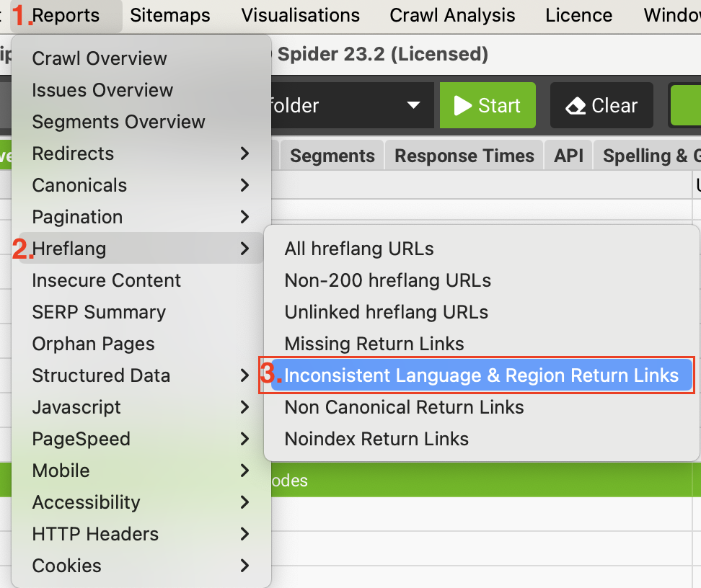Select Inconsistent Language & Region Return Links
The height and width of the screenshot is (588, 701).
click(x=481, y=375)
